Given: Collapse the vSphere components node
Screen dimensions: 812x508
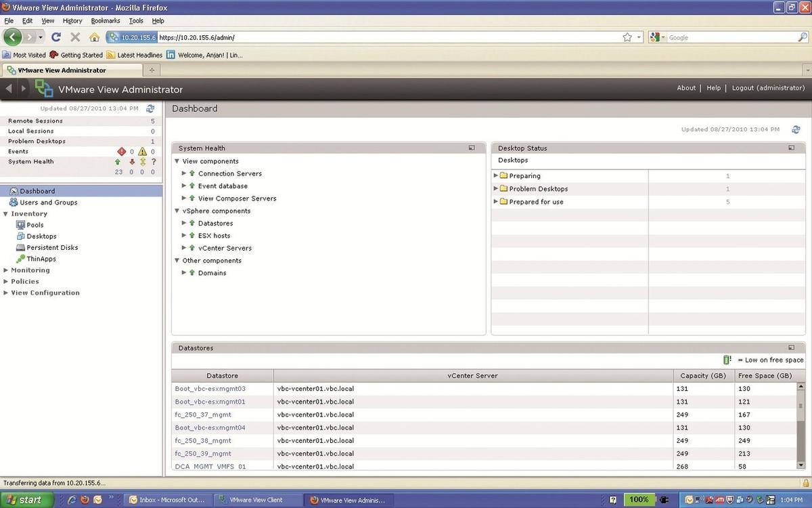Looking at the screenshot, I should tap(177, 211).
